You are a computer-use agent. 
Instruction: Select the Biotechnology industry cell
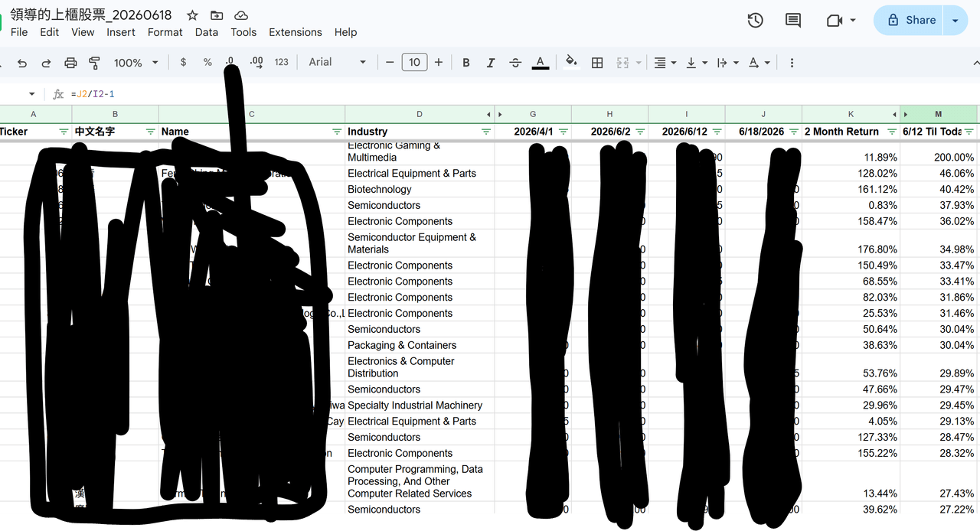[x=419, y=189]
